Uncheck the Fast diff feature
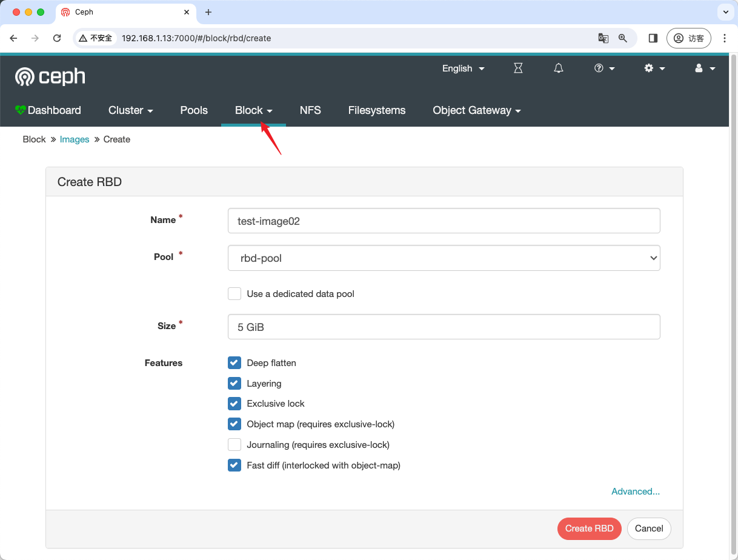This screenshot has height=560, width=738. pos(234,465)
